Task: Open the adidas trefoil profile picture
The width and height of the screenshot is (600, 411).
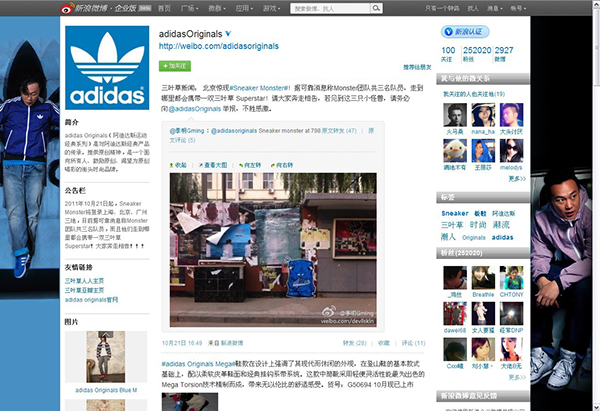Action: 107,68
